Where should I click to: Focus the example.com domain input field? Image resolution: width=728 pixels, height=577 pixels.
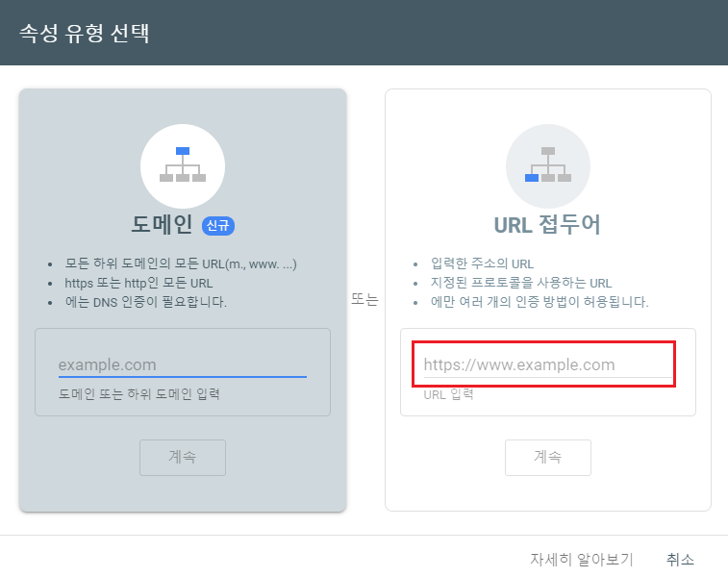183,364
